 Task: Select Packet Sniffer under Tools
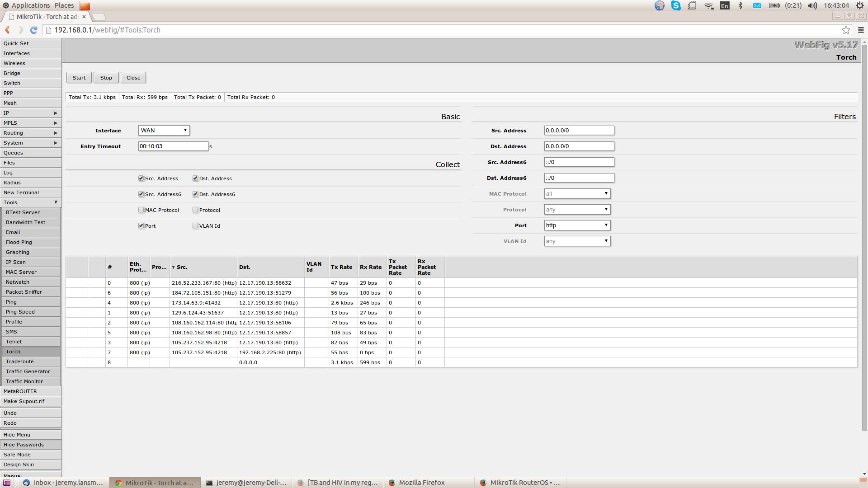(x=31, y=292)
